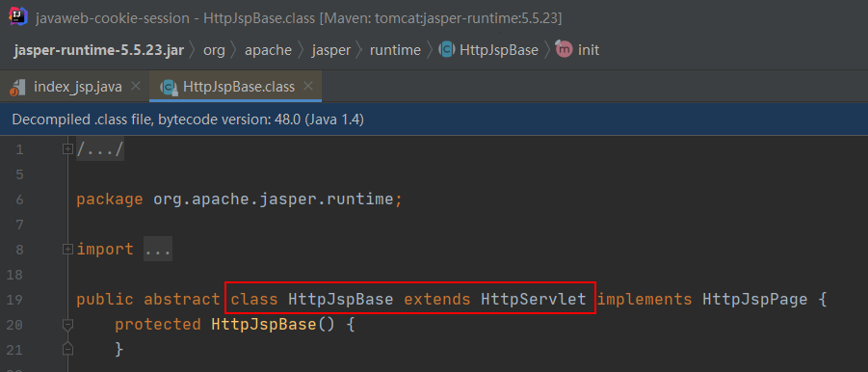The height and width of the screenshot is (372, 868).
Task: Select the runtime breadcrumb segment
Action: tap(395, 50)
